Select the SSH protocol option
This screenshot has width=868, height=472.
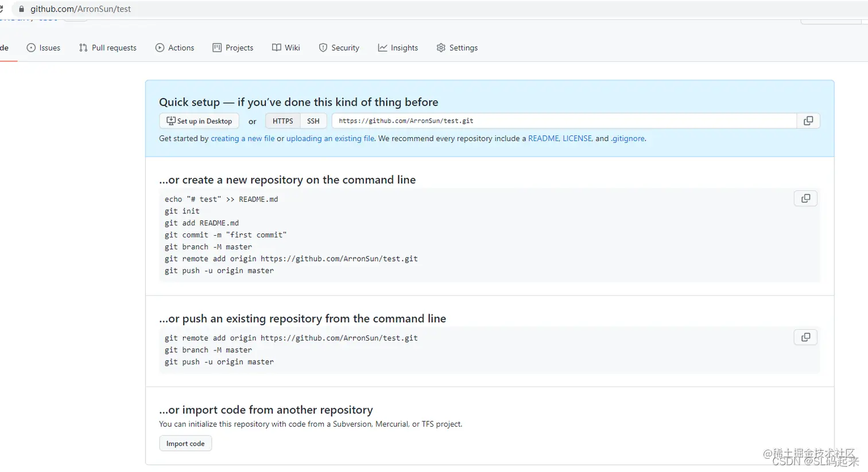tap(313, 121)
